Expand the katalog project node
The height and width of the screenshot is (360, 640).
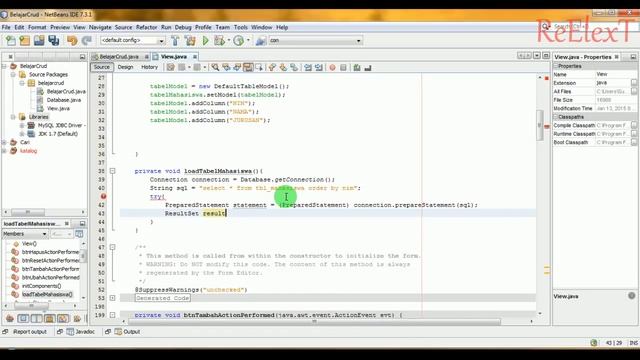(x=4, y=151)
